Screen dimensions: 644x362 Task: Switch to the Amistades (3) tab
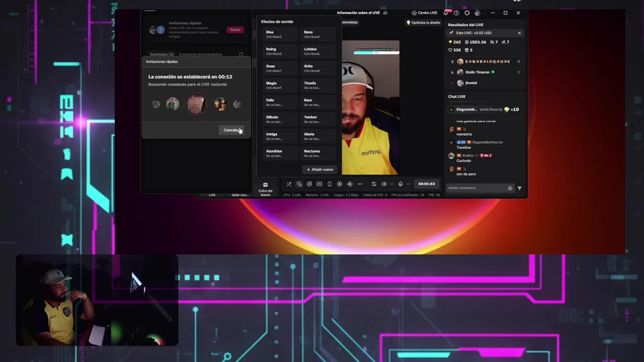click(162, 54)
